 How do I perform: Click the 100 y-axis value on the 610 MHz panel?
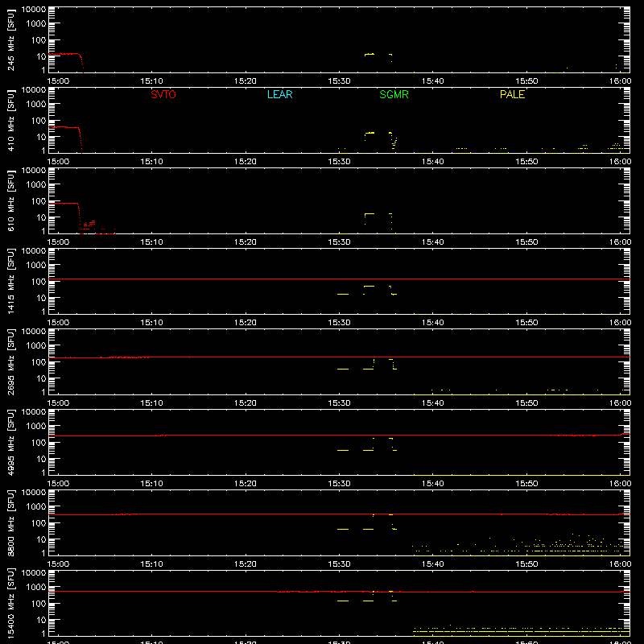(x=39, y=201)
